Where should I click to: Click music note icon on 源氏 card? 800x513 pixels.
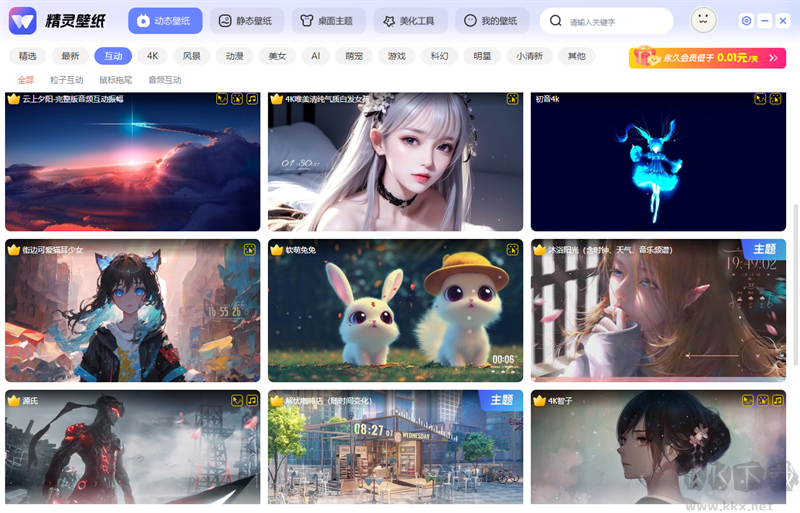252,400
